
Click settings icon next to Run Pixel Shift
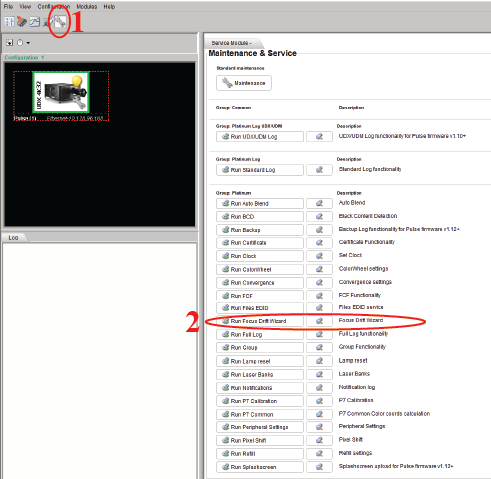tap(319, 440)
